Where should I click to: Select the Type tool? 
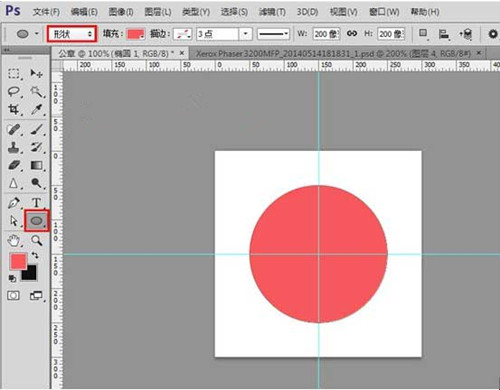36,203
